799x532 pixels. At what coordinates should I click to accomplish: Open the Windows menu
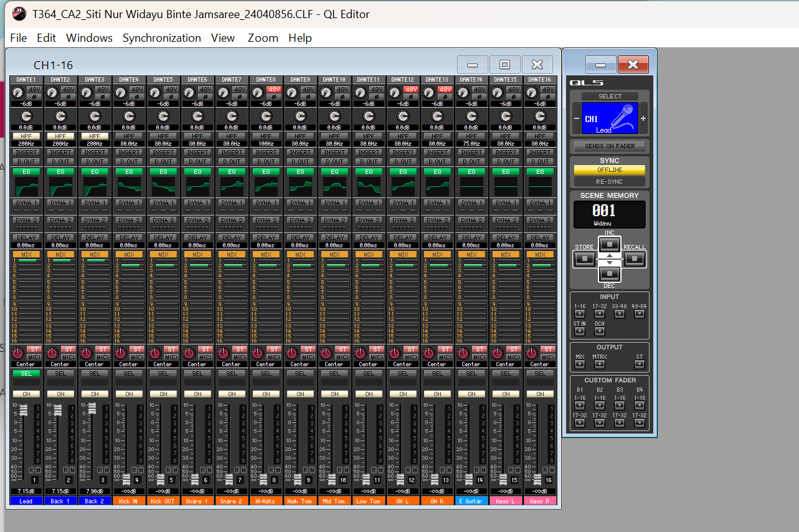(89, 38)
